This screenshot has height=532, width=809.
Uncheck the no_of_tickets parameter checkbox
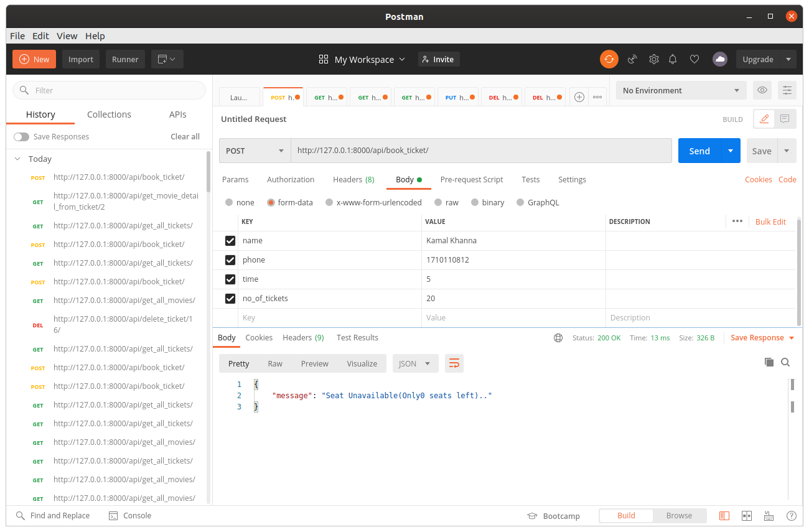coord(230,299)
